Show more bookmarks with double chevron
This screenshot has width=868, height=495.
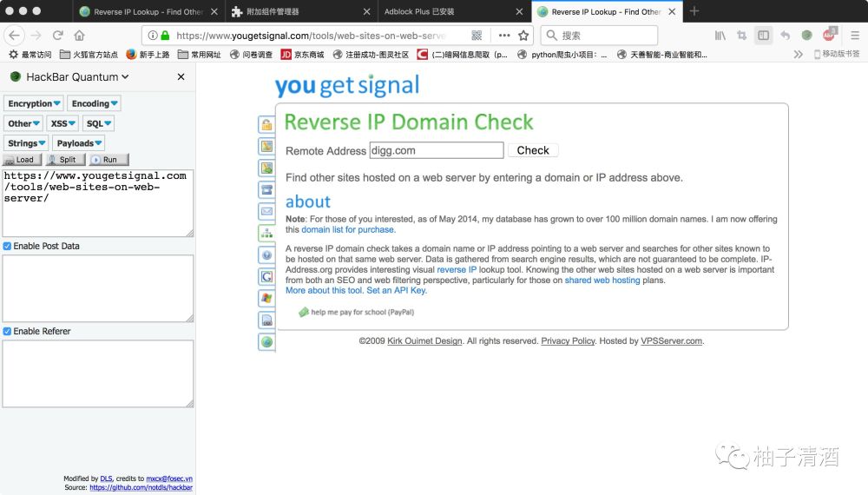pyautogui.click(x=798, y=54)
